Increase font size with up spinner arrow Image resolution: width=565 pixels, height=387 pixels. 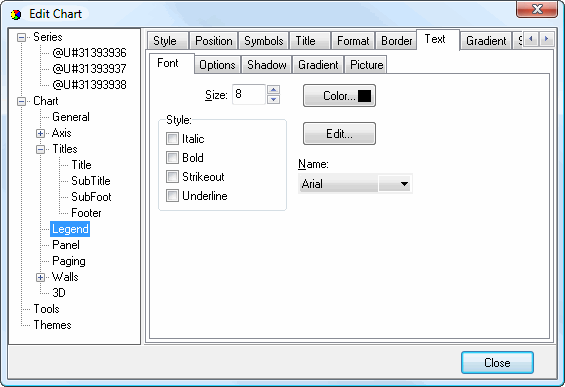click(x=273, y=90)
